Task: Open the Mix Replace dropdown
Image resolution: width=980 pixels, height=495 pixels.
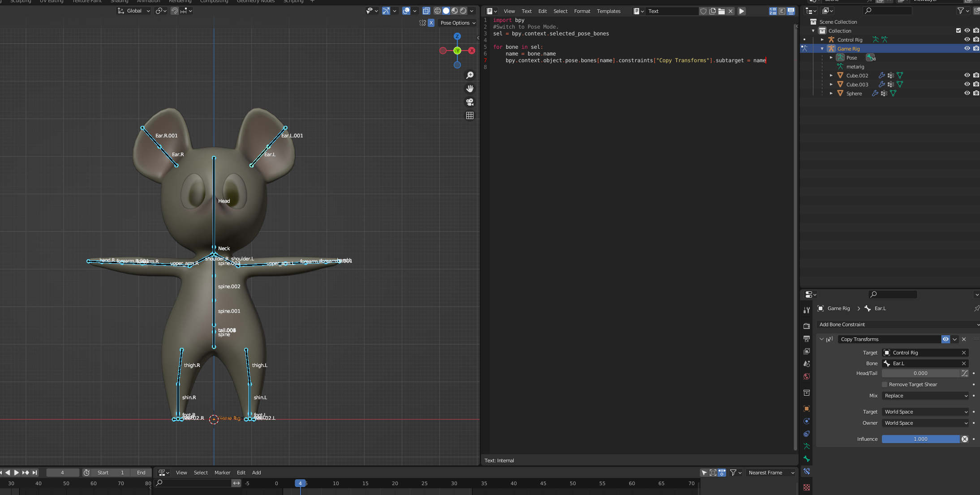Action: [x=925, y=396]
